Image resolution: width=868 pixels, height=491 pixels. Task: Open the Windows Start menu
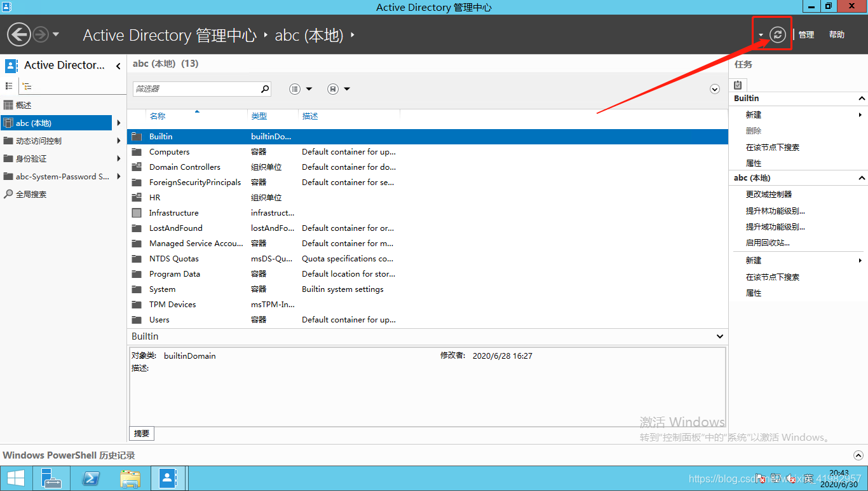(16, 478)
